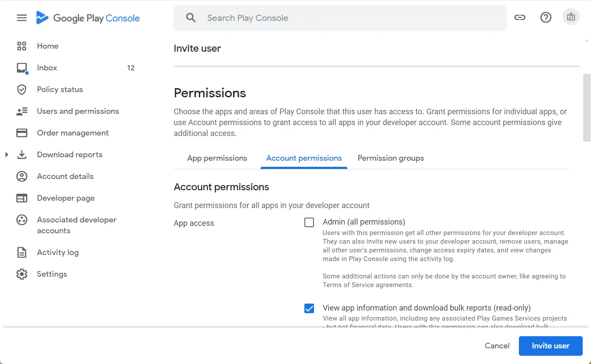Open the Permission groups tab
Screen dimensions: 591x364
pyautogui.click(x=390, y=158)
